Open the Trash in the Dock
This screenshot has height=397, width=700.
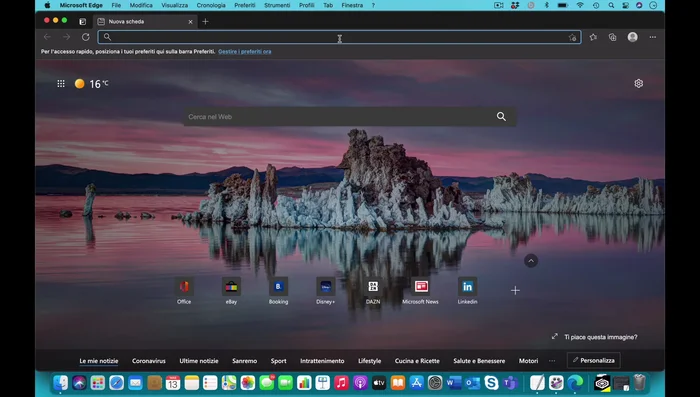click(640, 383)
